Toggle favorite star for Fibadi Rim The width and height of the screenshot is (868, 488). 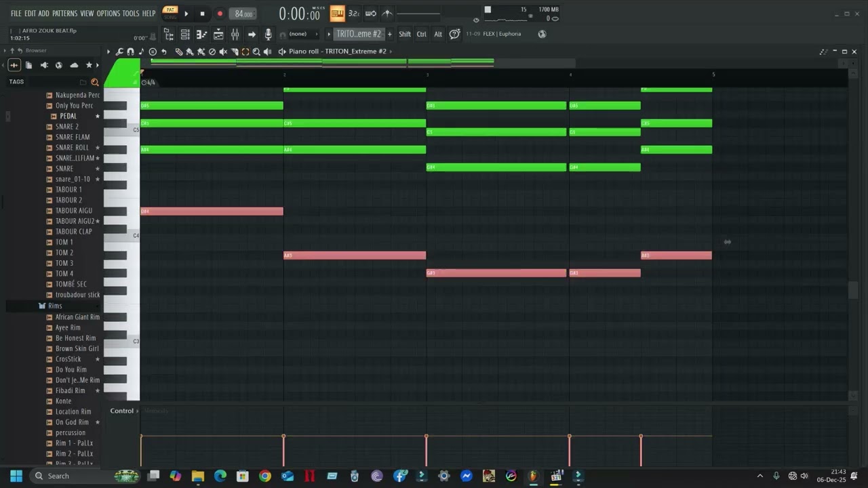pyautogui.click(x=98, y=391)
